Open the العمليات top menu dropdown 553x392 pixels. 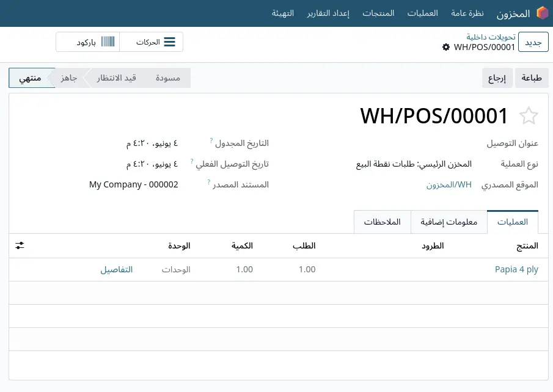pos(422,13)
